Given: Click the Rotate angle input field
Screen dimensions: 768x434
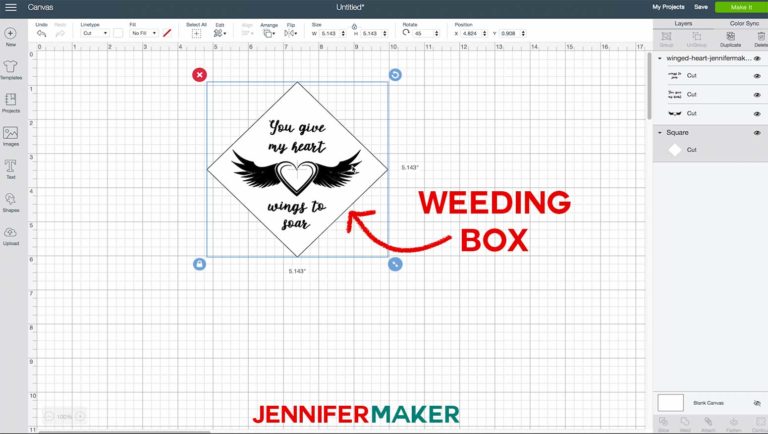Looking at the screenshot, I should pyautogui.click(x=422, y=33).
